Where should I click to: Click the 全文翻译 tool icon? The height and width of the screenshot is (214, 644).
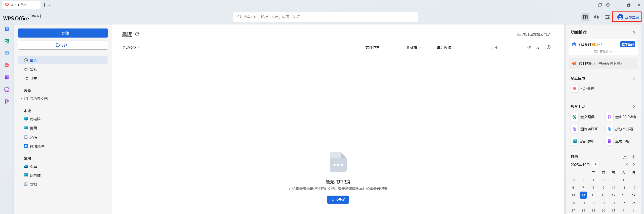click(x=575, y=117)
